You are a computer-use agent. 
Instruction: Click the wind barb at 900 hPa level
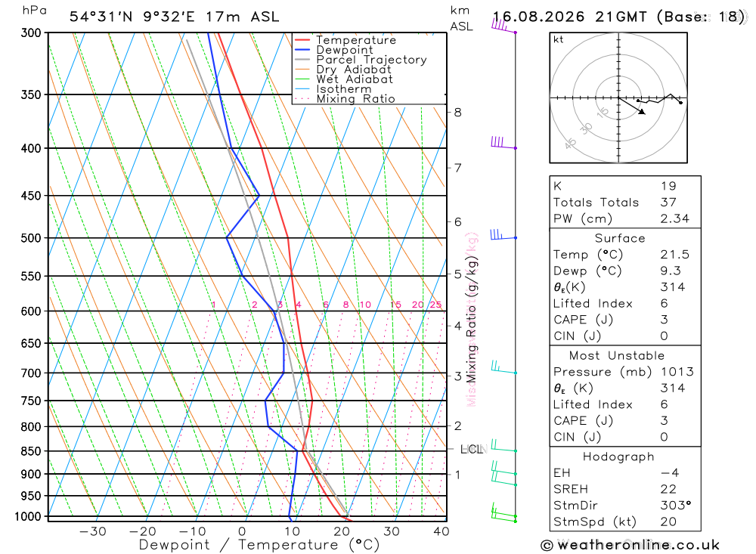coord(503,468)
